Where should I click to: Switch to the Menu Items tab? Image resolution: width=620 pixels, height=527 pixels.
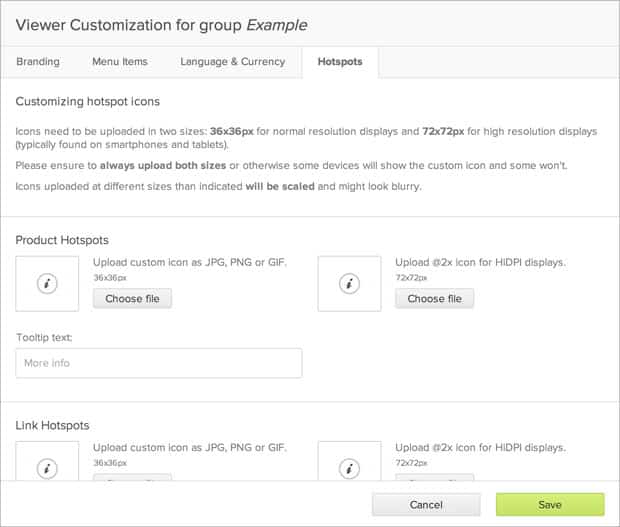[x=120, y=62]
